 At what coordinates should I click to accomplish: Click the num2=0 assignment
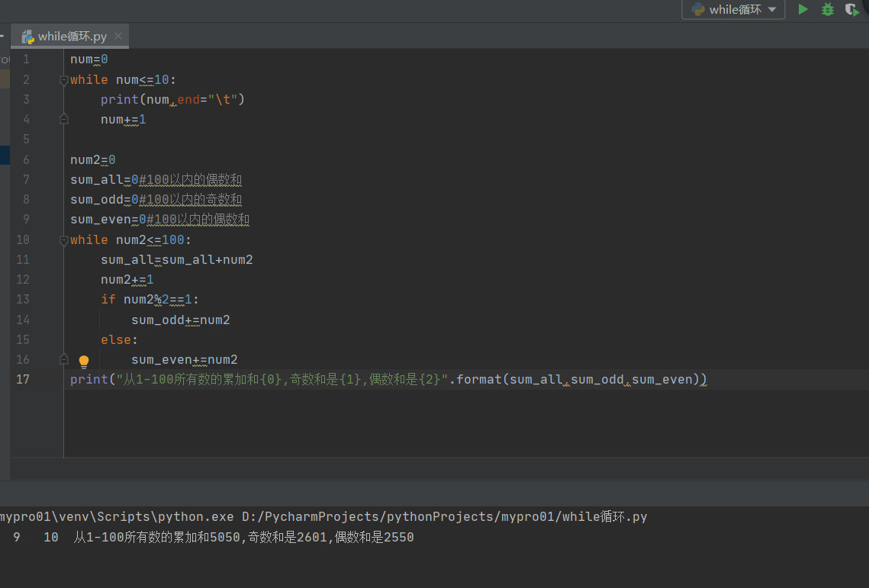click(x=92, y=160)
